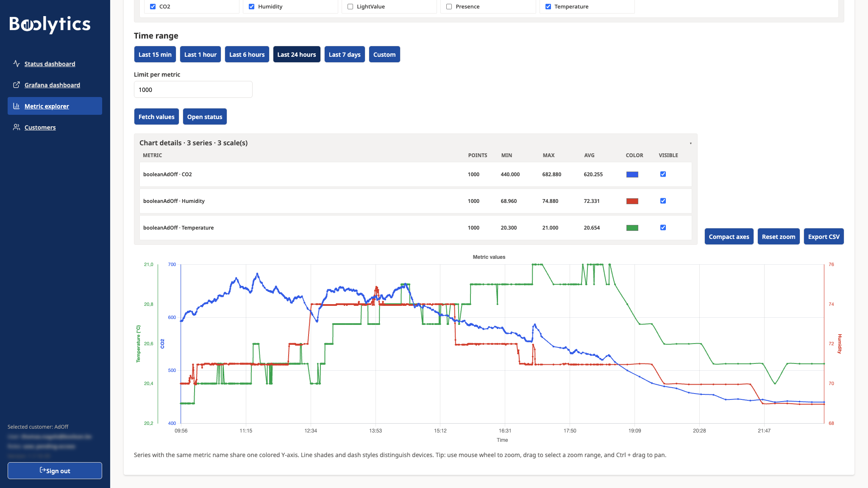Click the Compact axes button
The image size is (868, 488).
coord(729,236)
